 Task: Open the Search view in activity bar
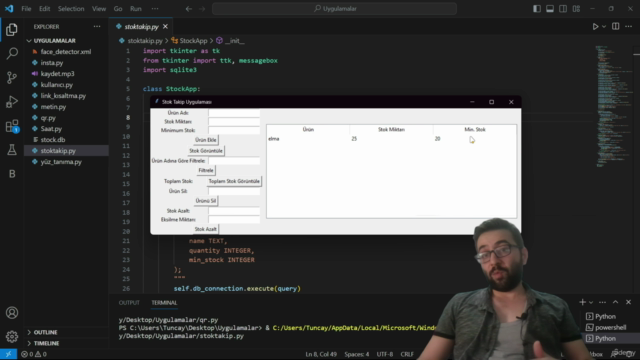(x=12, y=53)
